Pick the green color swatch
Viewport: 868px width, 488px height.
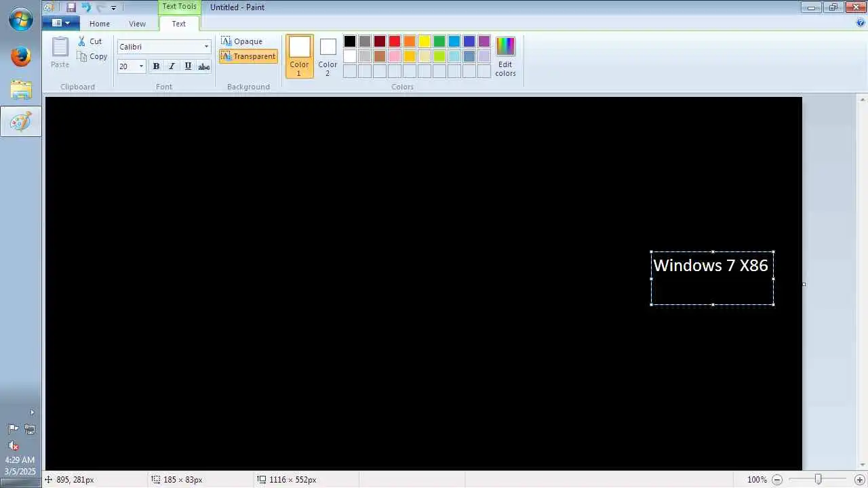[439, 41]
